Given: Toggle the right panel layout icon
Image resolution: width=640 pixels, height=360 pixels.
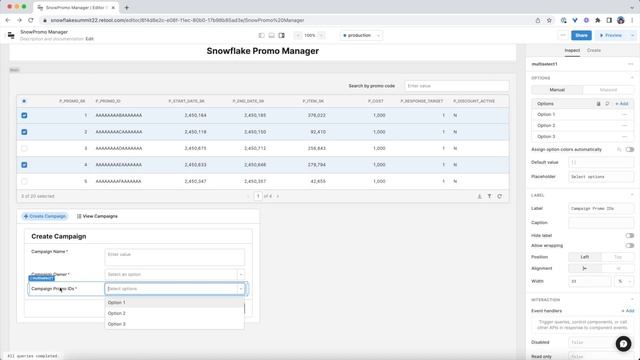Looking at the screenshot, I should (282, 36).
